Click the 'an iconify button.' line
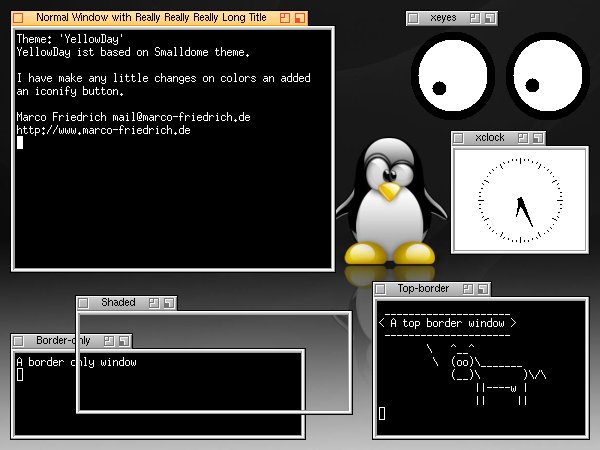The width and height of the screenshot is (600, 450). [x=70, y=91]
